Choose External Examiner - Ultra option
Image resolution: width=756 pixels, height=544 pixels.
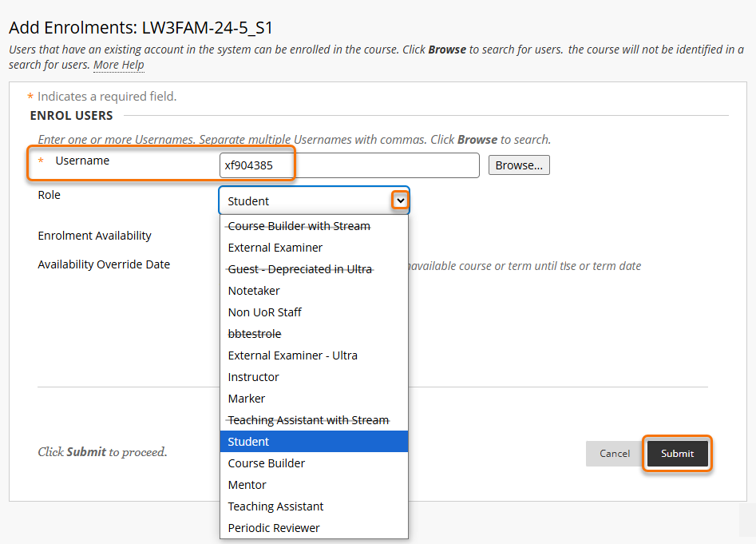(x=293, y=355)
